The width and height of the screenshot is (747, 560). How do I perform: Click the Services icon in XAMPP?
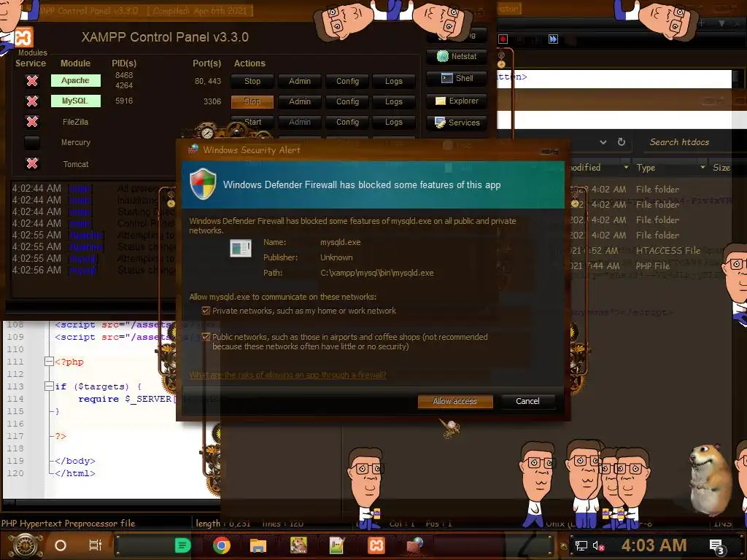[x=440, y=122]
